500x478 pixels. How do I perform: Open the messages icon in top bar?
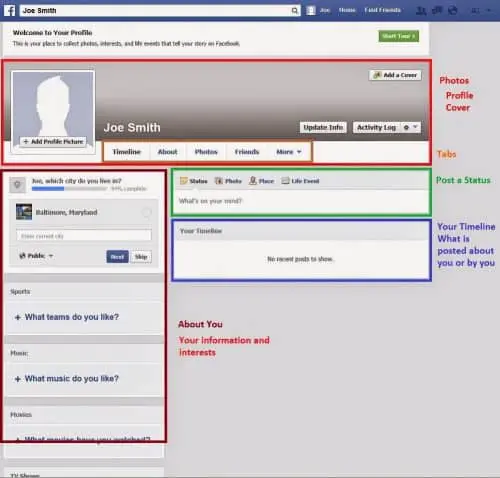point(437,11)
